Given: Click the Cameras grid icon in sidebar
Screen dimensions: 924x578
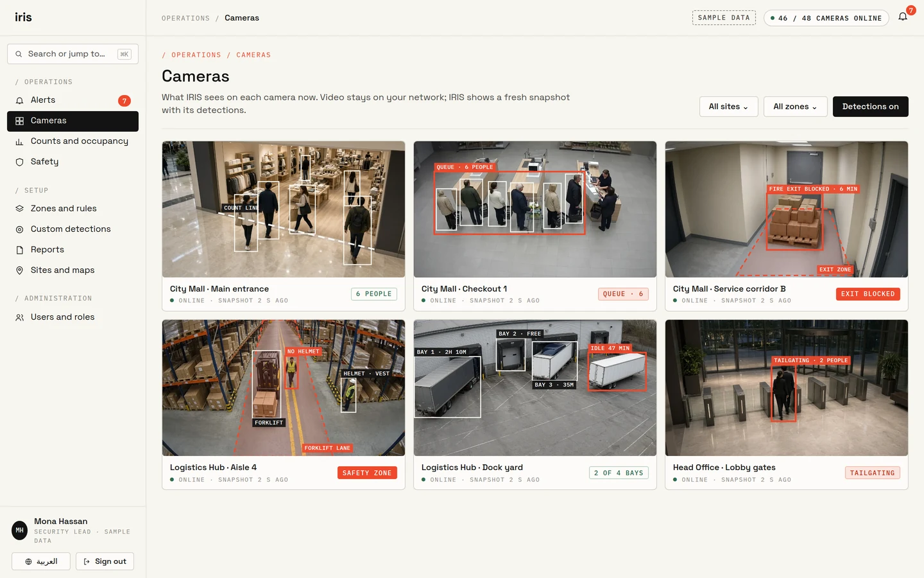Looking at the screenshot, I should [19, 121].
